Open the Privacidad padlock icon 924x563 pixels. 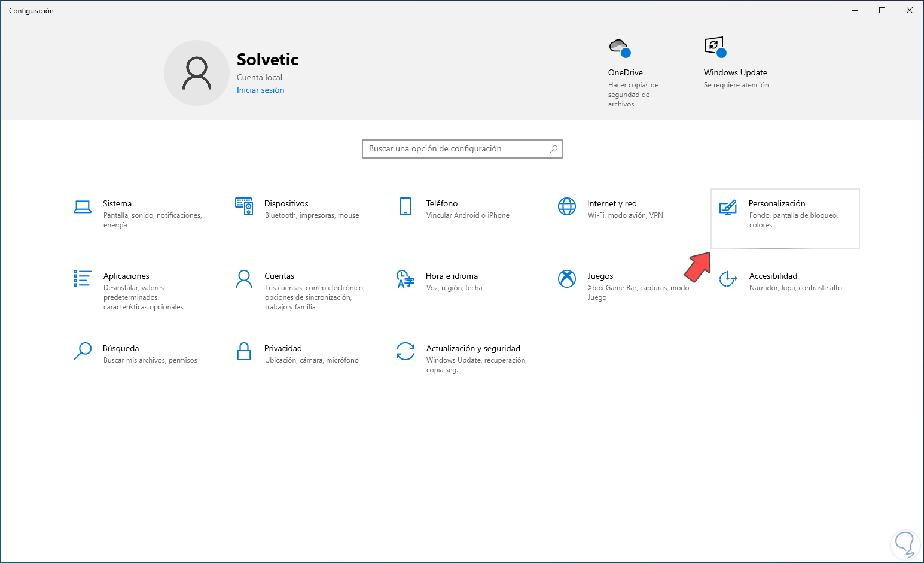pyautogui.click(x=244, y=351)
